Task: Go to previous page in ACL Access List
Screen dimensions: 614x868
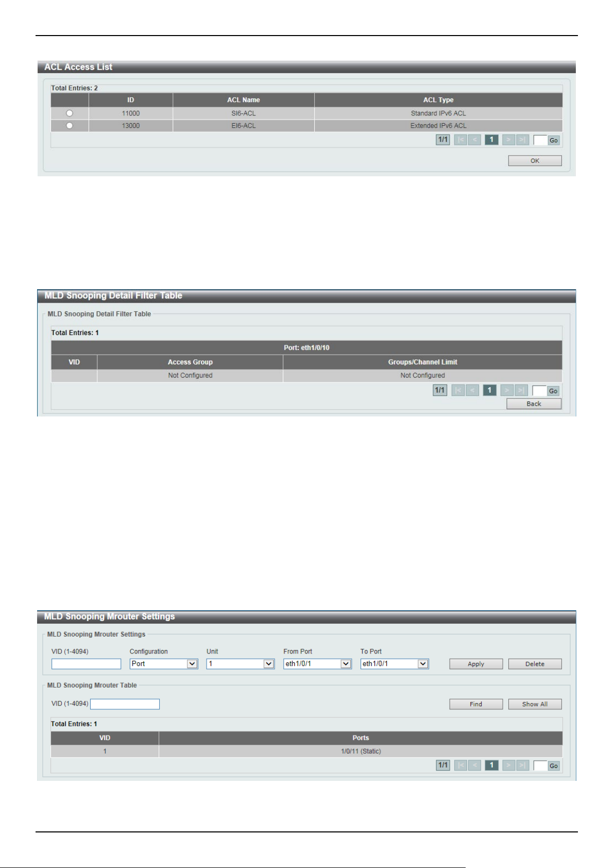Action: [x=474, y=140]
